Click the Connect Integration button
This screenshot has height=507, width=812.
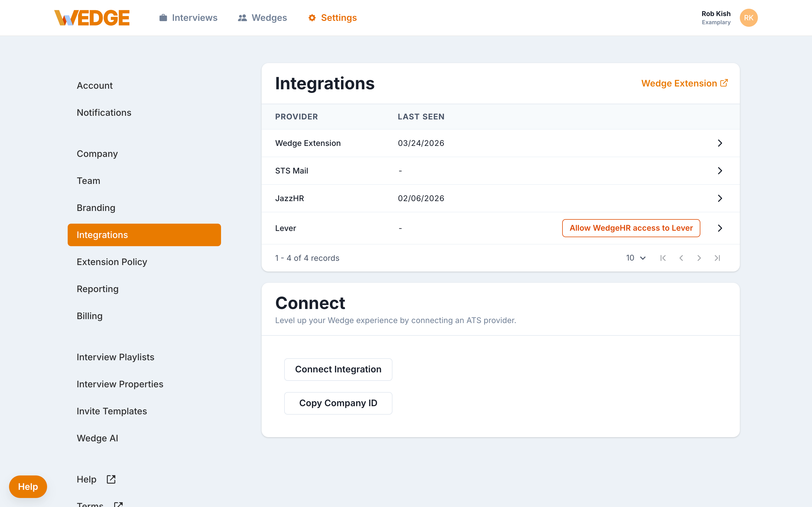pos(338,369)
